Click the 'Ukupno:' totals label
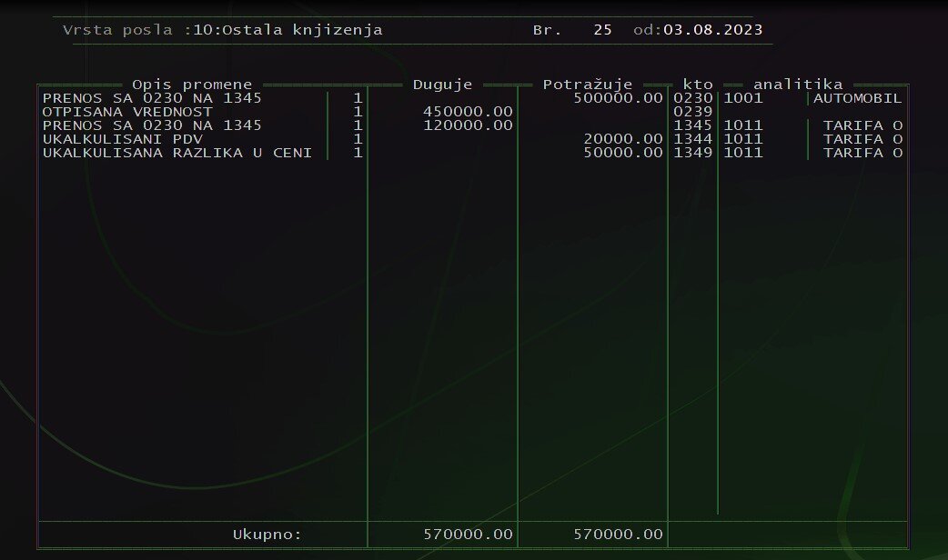Screen dimensions: 948x560 click(267, 535)
